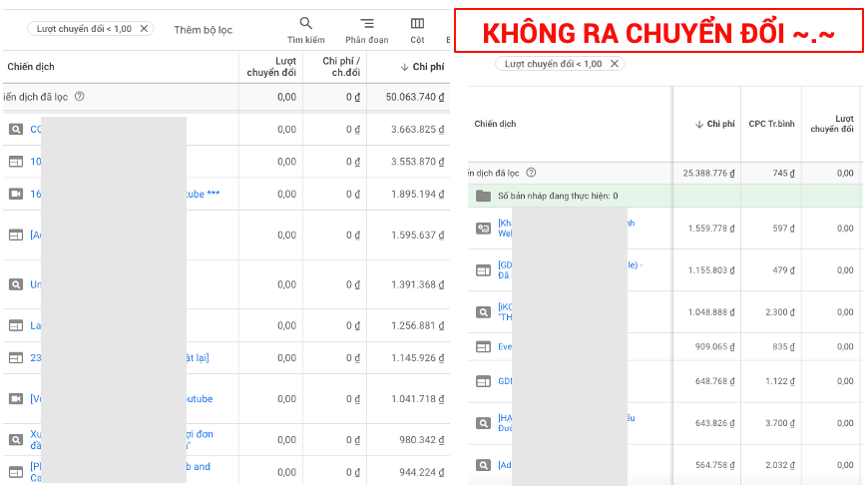868x490 pixels.
Task: Sort by the Chi phí / ch.đổi column
Action: point(341,67)
